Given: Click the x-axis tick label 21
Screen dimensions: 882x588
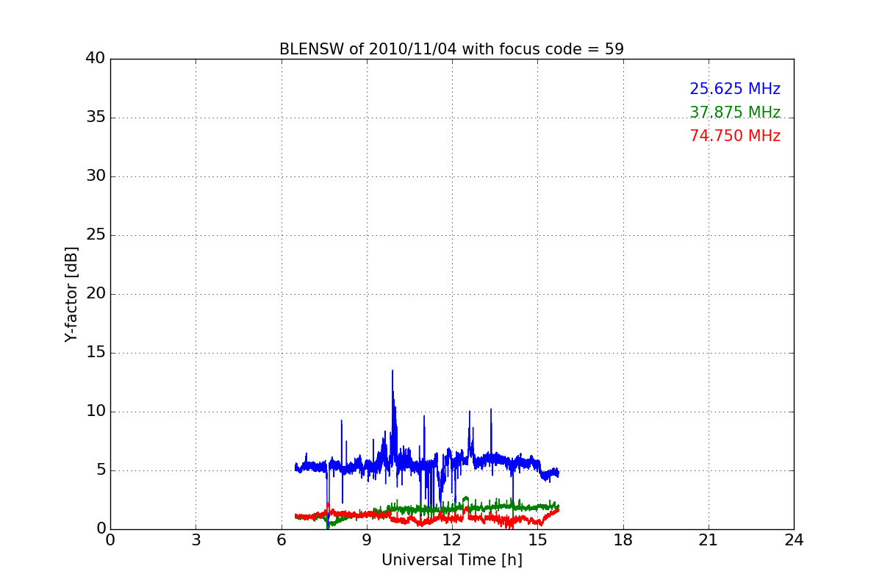Looking at the screenshot, I should point(709,540).
